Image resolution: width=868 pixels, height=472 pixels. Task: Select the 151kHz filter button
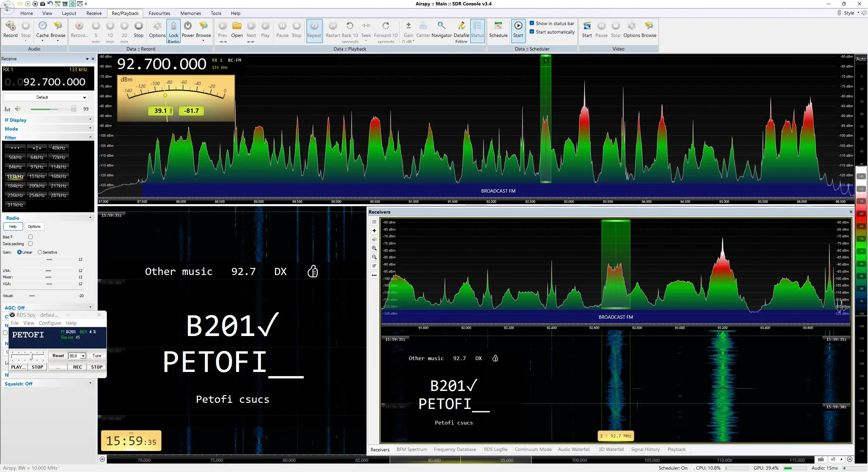(x=37, y=176)
